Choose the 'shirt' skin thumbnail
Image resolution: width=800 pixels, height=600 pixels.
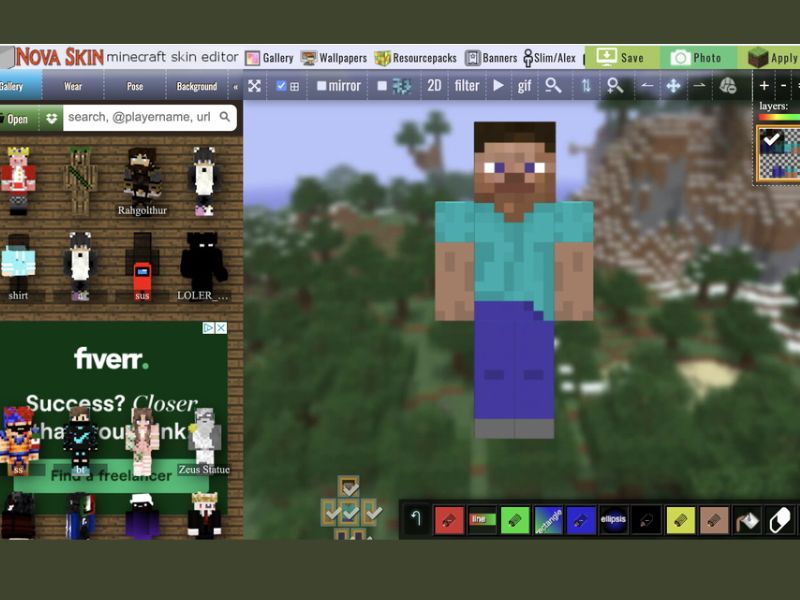(x=18, y=266)
